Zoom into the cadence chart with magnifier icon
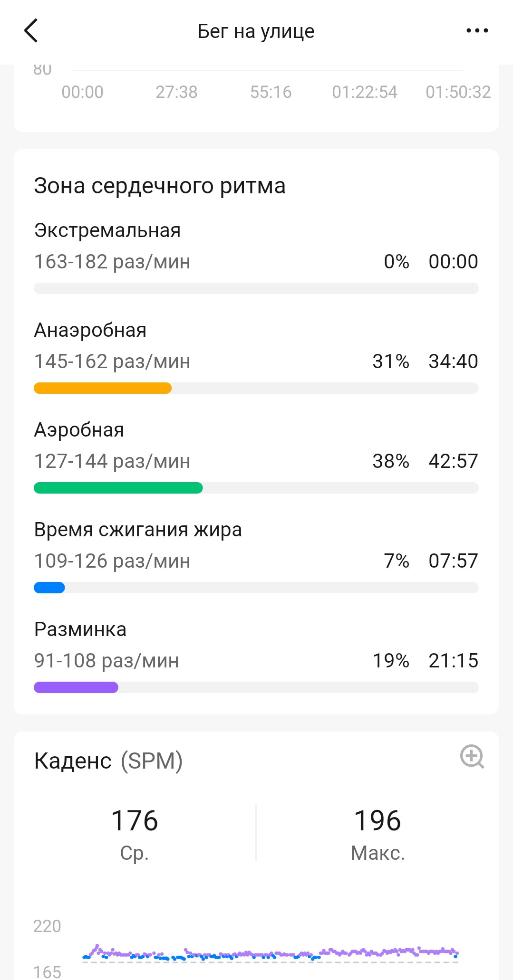Screen dimensions: 513x980 472,756
